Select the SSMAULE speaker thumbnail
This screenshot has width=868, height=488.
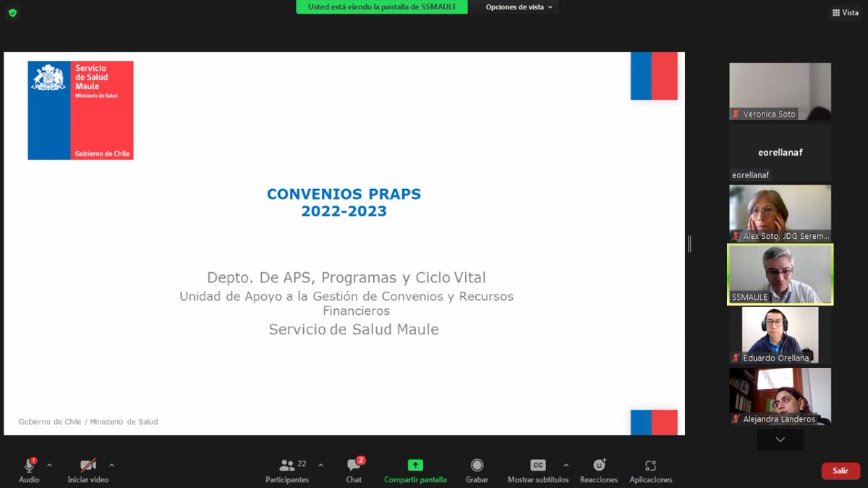click(x=780, y=274)
